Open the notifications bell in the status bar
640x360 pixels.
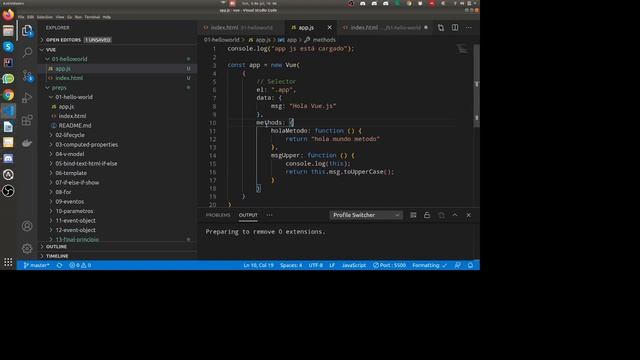(470, 265)
